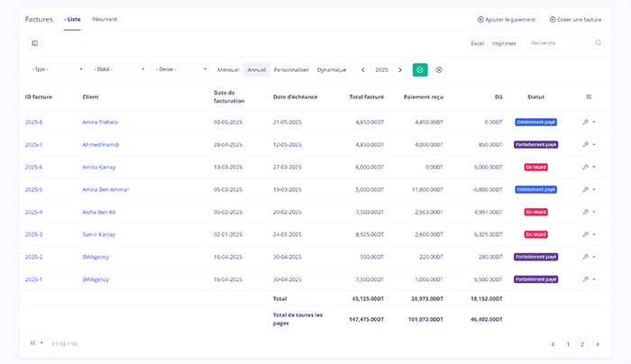Click the action icon for invoice 2025-2
631x364 pixels.
[586, 257]
